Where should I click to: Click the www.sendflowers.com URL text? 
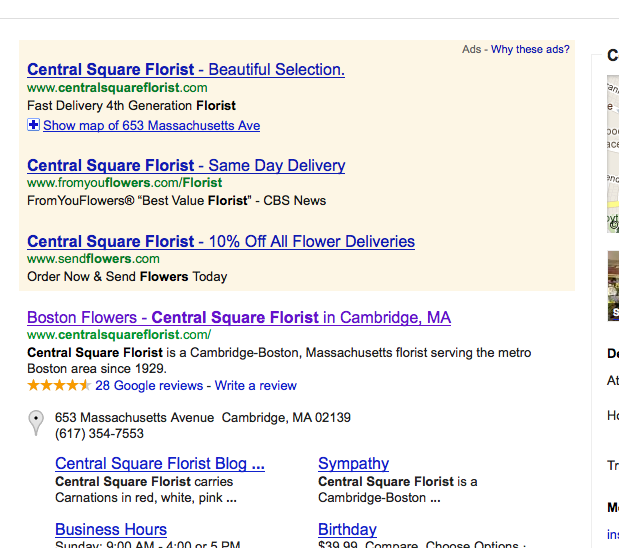click(94, 259)
